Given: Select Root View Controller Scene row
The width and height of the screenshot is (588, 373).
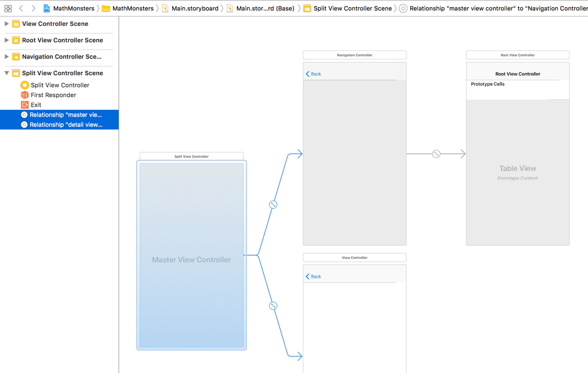Looking at the screenshot, I should [59, 40].
